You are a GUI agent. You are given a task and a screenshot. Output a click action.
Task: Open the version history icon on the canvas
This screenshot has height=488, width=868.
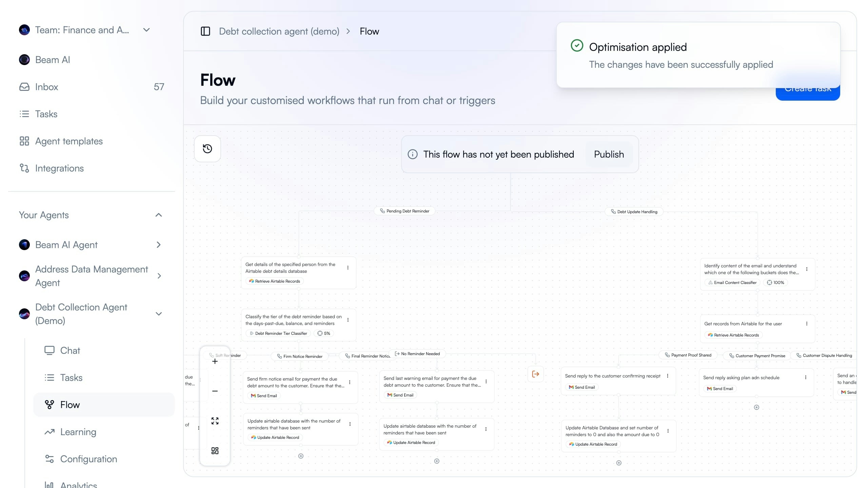207,148
